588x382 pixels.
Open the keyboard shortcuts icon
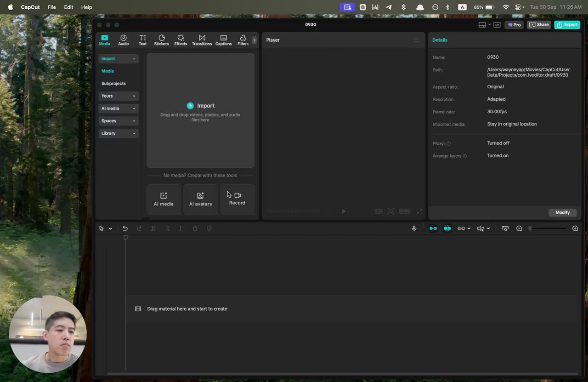(497, 25)
